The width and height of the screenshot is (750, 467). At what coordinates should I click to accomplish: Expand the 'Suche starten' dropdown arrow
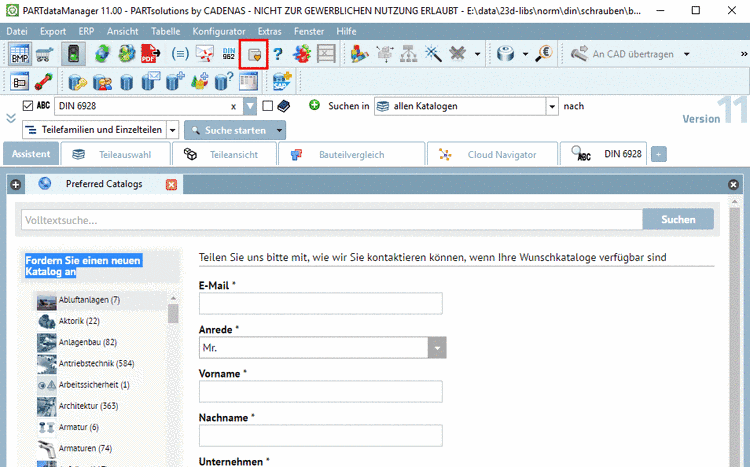279,130
